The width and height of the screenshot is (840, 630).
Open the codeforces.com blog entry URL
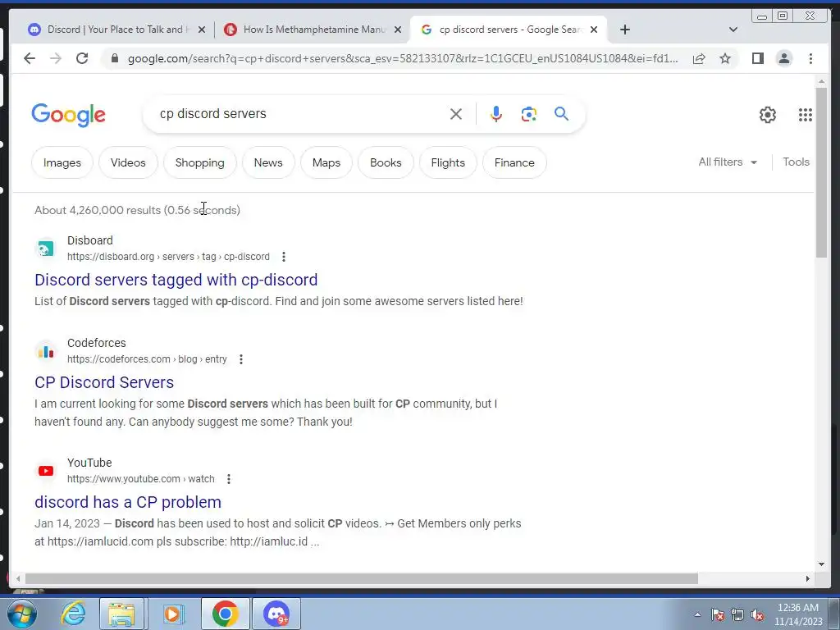147,359
